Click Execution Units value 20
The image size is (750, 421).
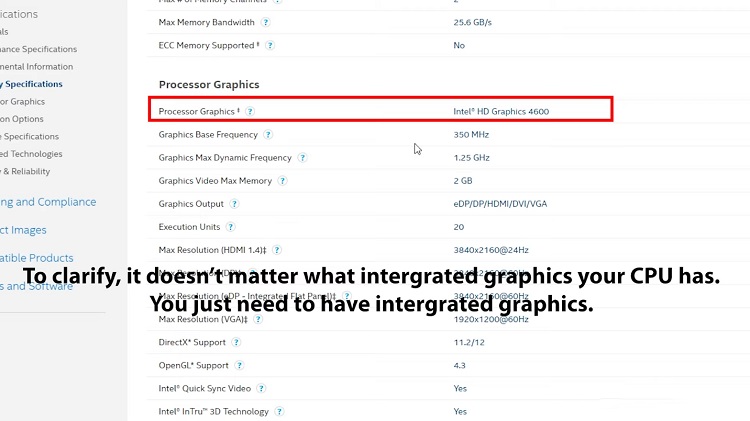459,227
